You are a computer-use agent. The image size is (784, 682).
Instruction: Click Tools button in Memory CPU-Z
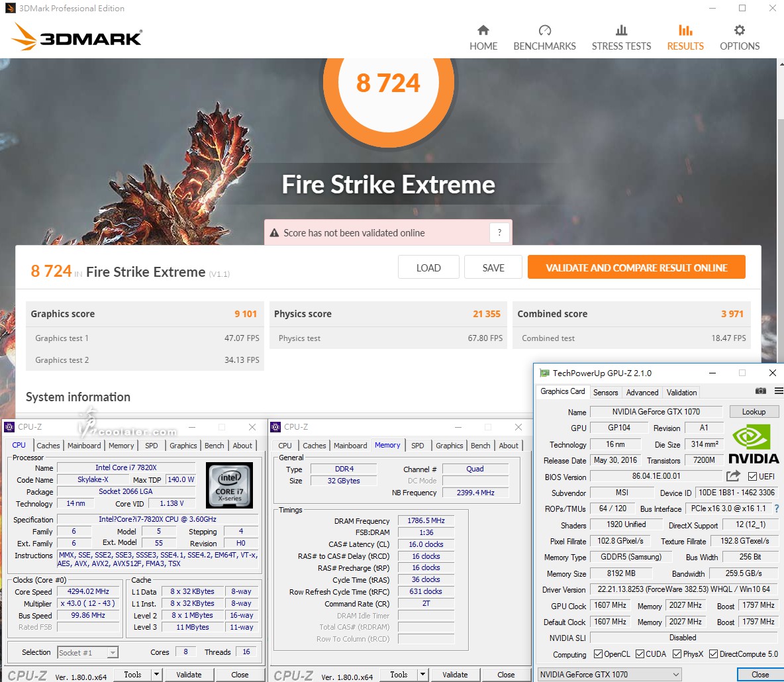(399, 675)
